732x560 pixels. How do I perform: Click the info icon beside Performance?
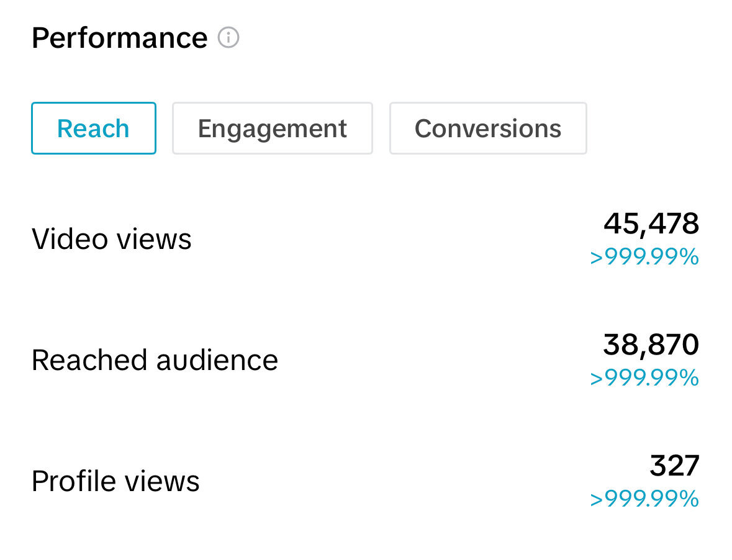pos(228,38)
